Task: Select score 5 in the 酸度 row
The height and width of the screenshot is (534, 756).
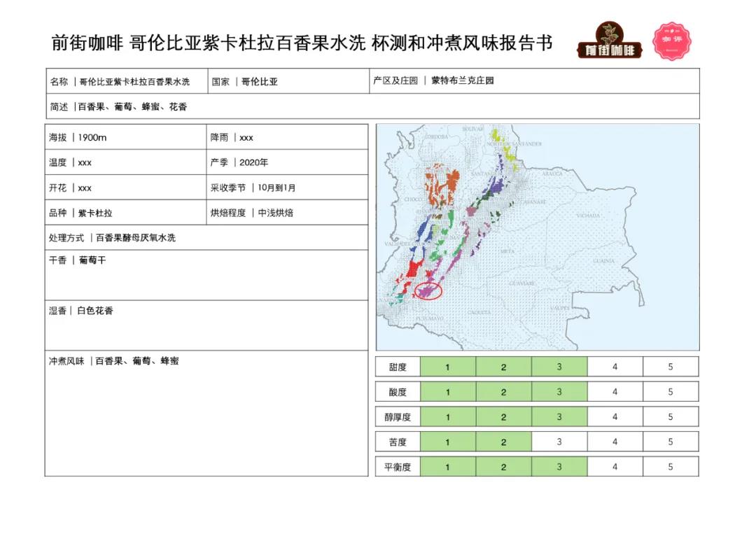Action: (x=670, y=392)
